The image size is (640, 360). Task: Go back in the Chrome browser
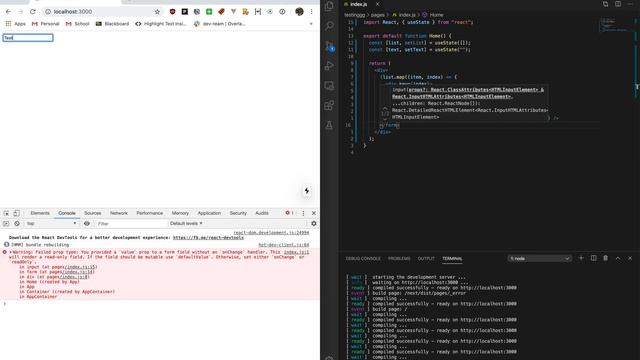click(x=8, y=12)
